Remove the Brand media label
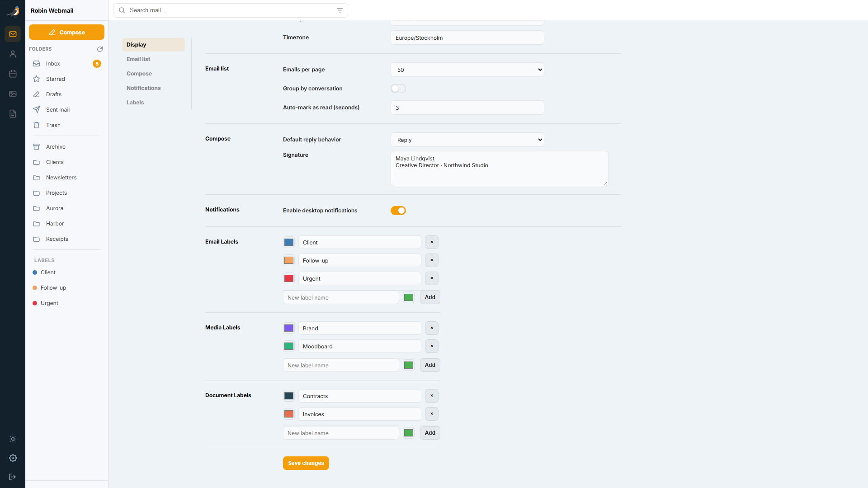This screenshot has height=488, width=868. (x=432, y=328)
